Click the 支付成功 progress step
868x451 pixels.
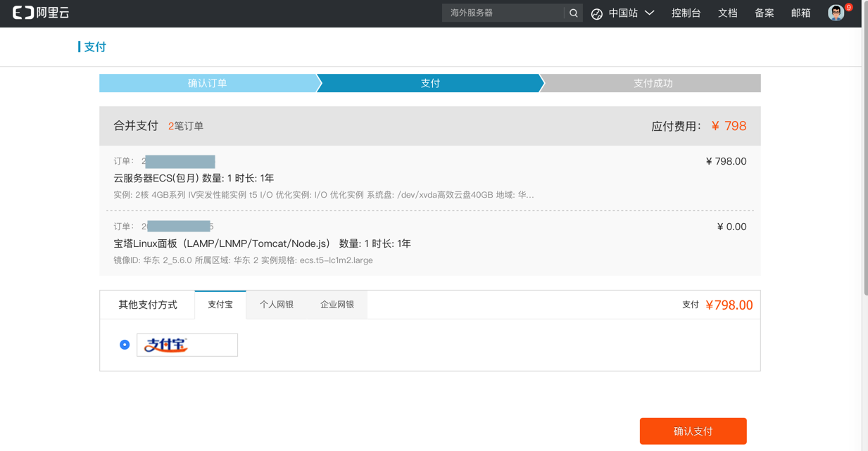coord(653,83)
